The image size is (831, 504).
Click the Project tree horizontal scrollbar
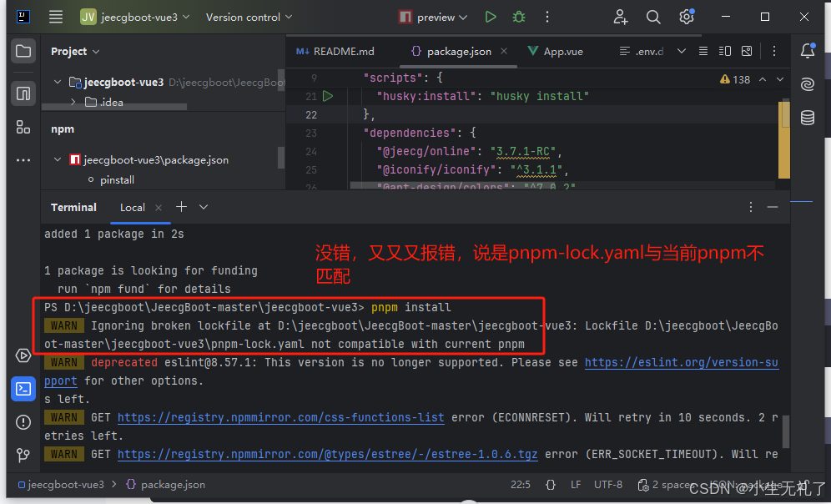[114, 107]
